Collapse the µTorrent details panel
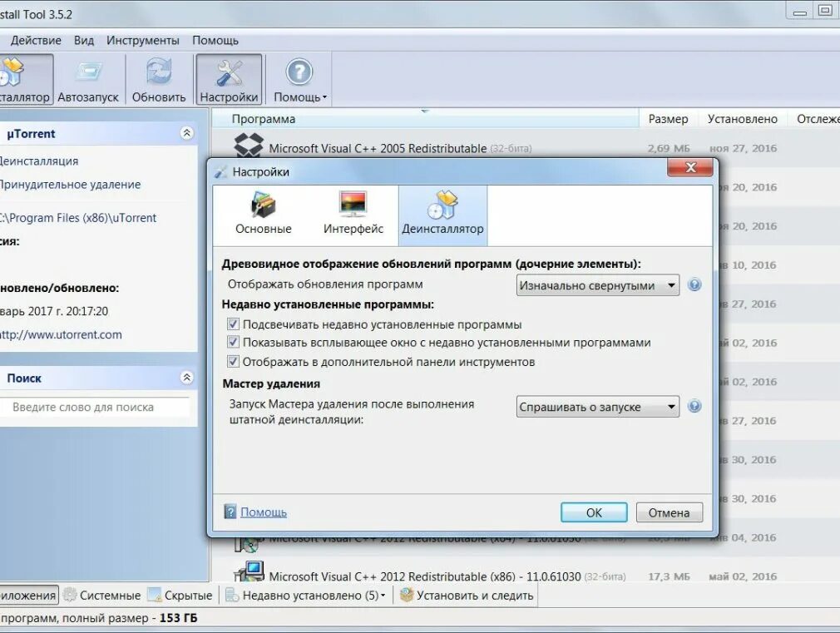This screenshot has width=840, height=633. (x=186, y=133)
